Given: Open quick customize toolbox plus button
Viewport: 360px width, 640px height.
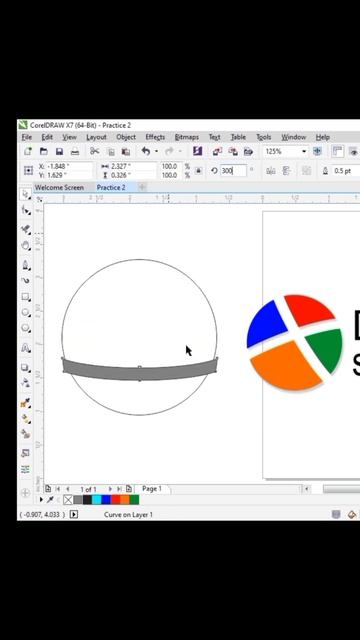Looking at the screenshot, I should (x=25, y=493).
